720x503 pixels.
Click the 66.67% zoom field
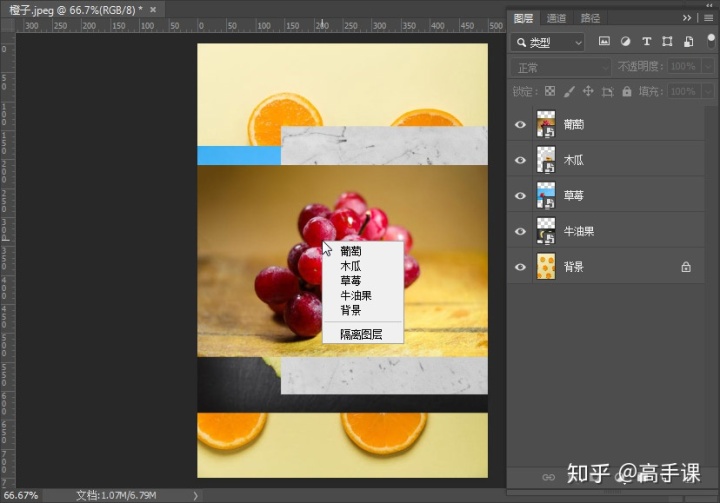[x=21, y=496]
